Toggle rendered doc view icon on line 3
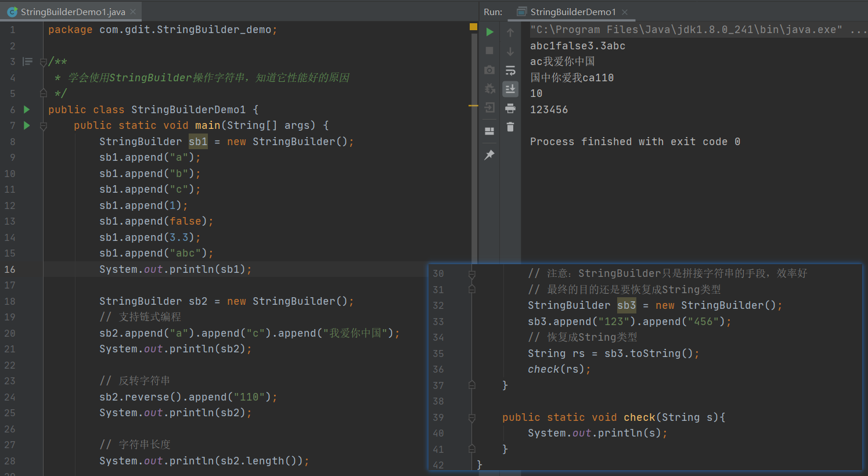The width and height of the screenshot is (868, 476). (x=27, y=62)
